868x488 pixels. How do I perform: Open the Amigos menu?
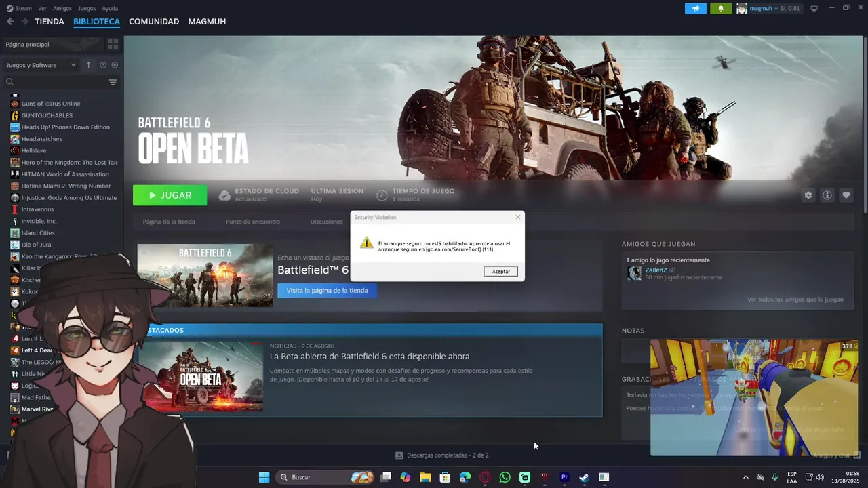62,8
